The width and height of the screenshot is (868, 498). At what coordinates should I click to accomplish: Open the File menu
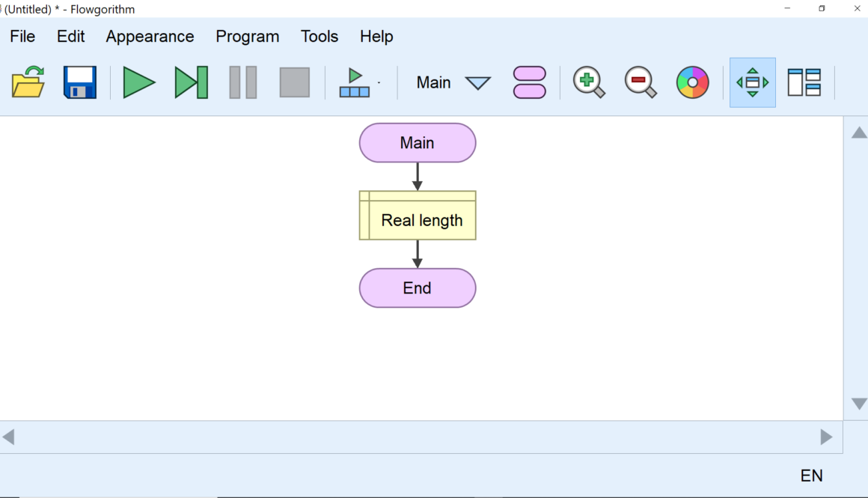click(x=22, y=37)
